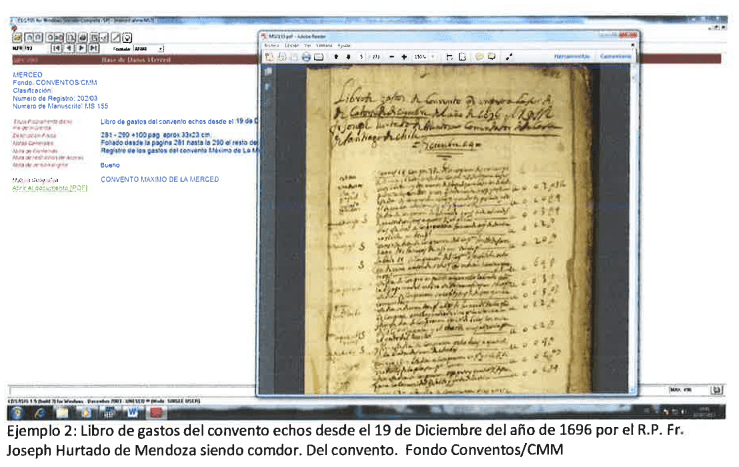Open Word from the Windows taskbar
The height and width of the screenshot is (467, 739).
pyautogui.click(x=131, y=411)
